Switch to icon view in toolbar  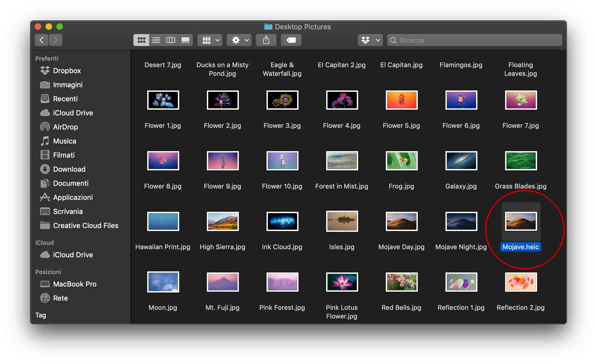141,40
